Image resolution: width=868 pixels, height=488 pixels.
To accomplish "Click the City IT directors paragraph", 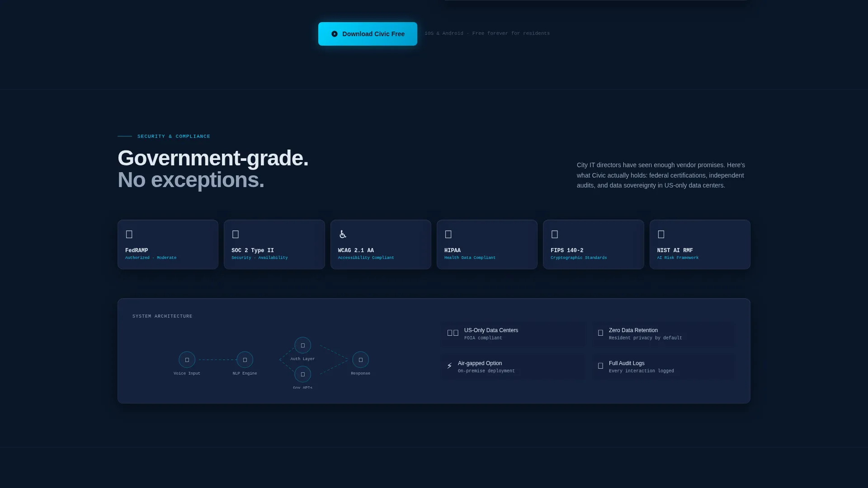I will click(661, 175).
